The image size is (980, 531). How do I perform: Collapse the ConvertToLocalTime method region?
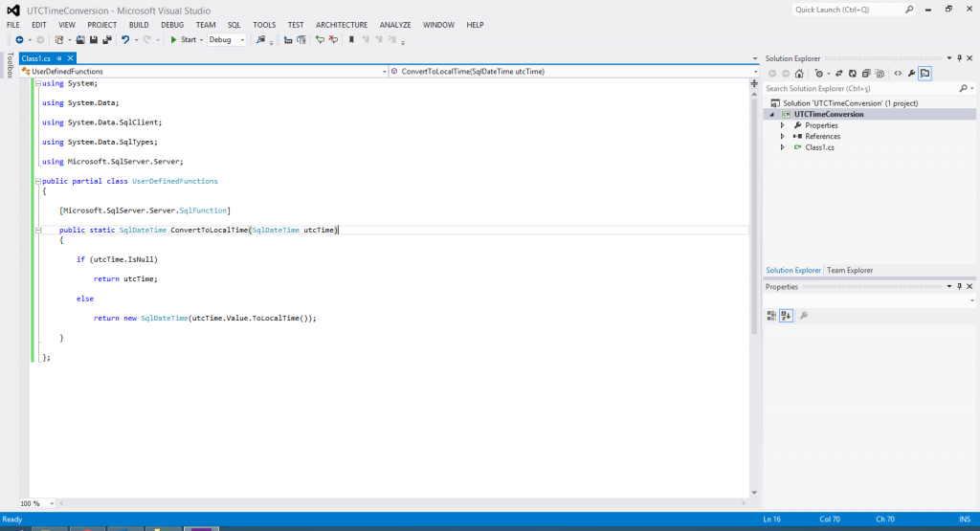pos(38,231)
